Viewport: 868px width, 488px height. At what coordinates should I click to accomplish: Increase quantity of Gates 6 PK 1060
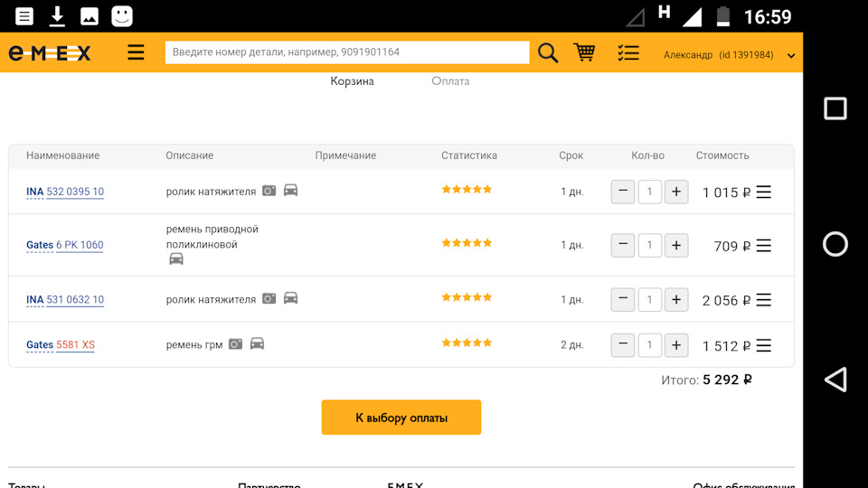(x=676, y=245)
